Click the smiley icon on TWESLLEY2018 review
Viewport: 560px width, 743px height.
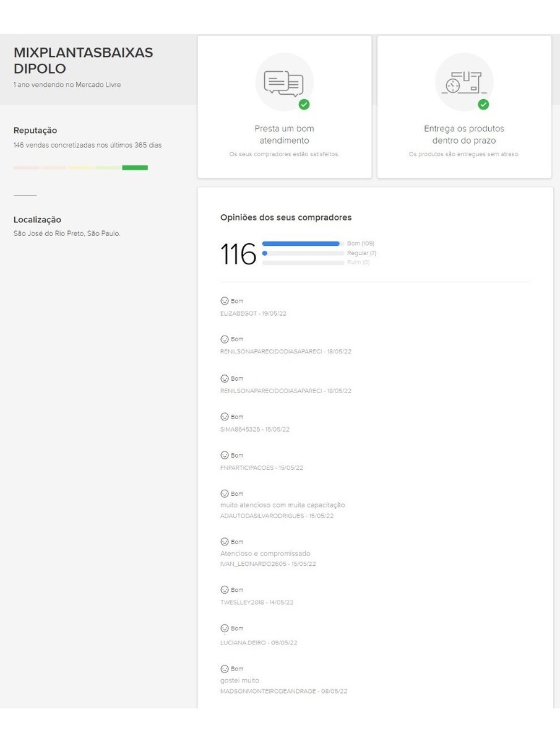click(225, 590)
